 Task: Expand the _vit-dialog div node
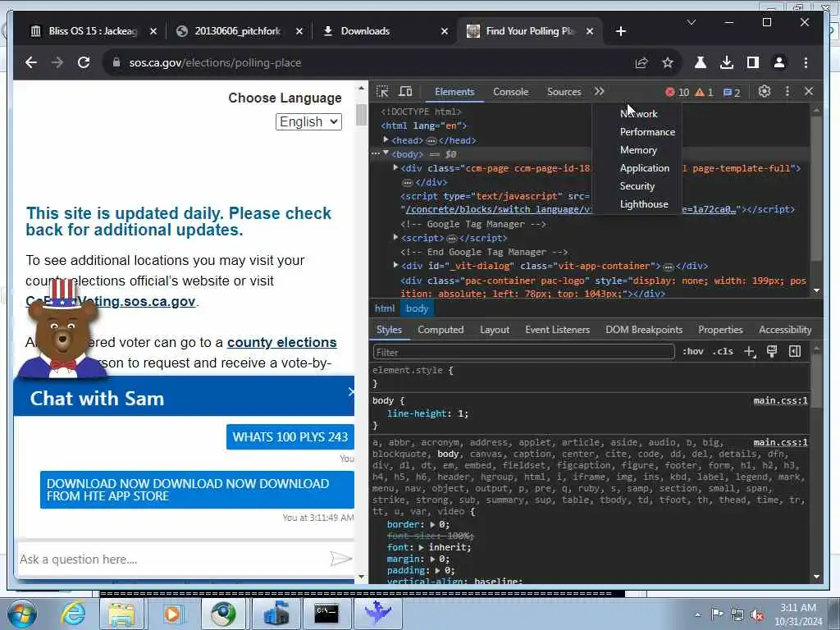pos(395,265)
